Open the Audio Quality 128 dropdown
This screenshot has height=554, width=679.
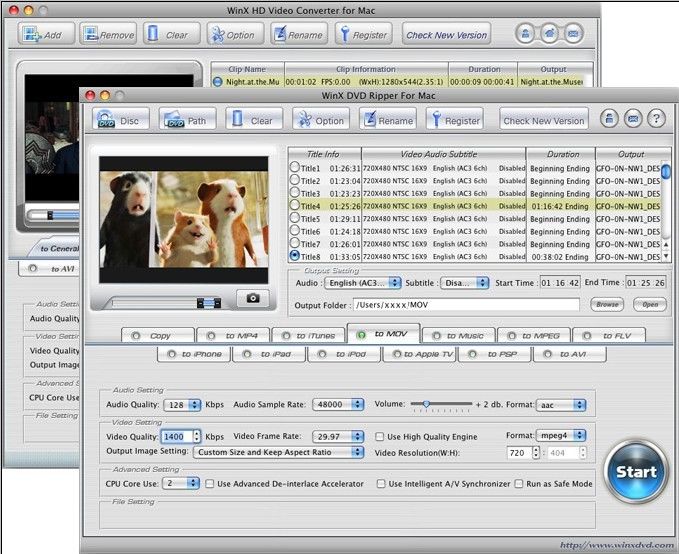(x=182, y=405)
